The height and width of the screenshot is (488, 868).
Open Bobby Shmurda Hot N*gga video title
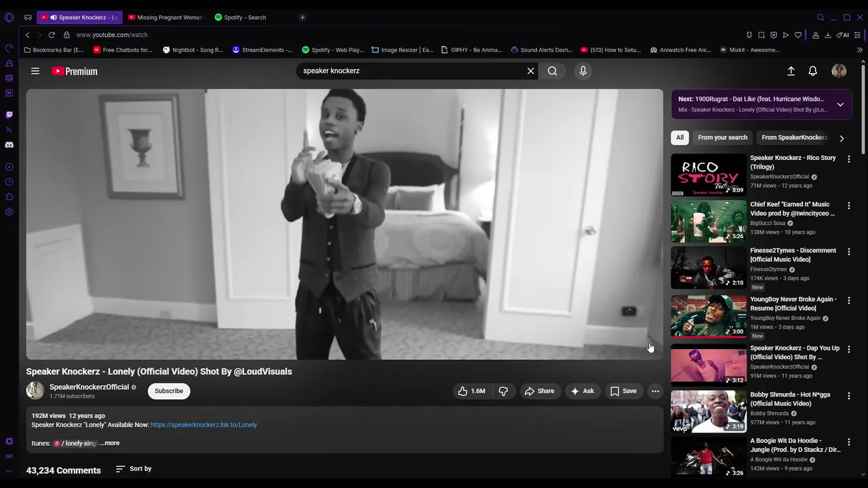790,399
